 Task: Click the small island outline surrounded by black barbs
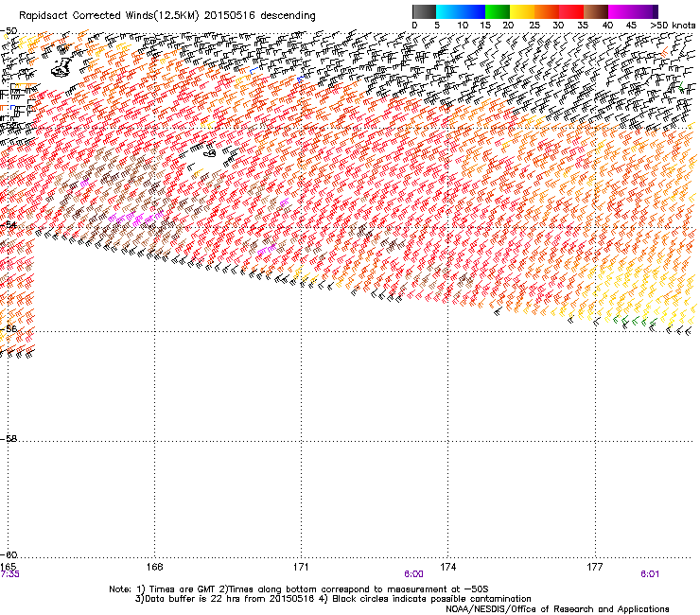[210, 153]
